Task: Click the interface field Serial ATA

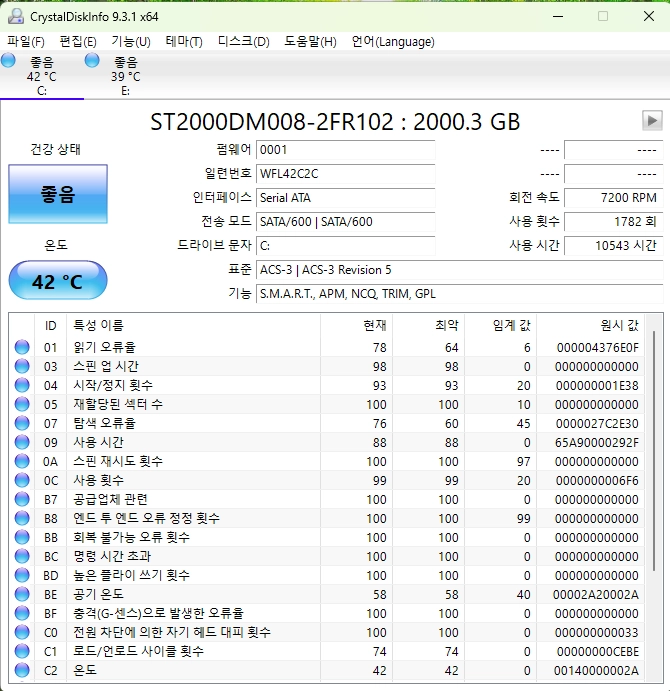Action: [x=346, y=197]
